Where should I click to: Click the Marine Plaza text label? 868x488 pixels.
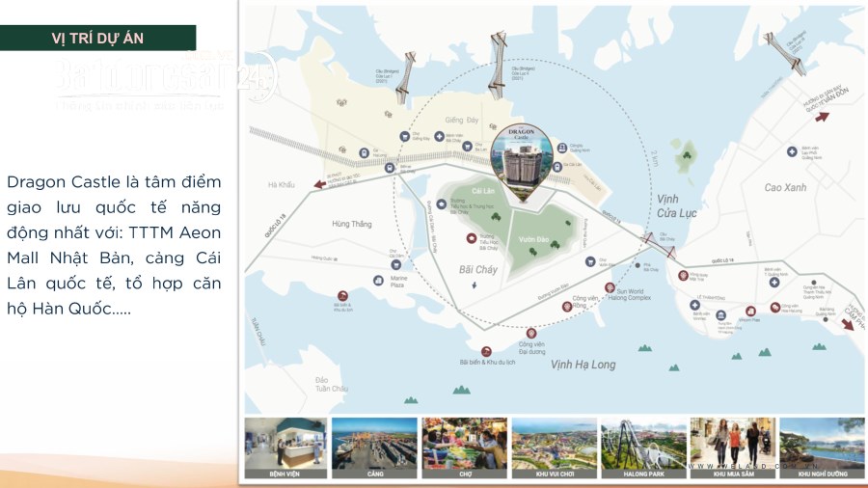click(398, 282)
